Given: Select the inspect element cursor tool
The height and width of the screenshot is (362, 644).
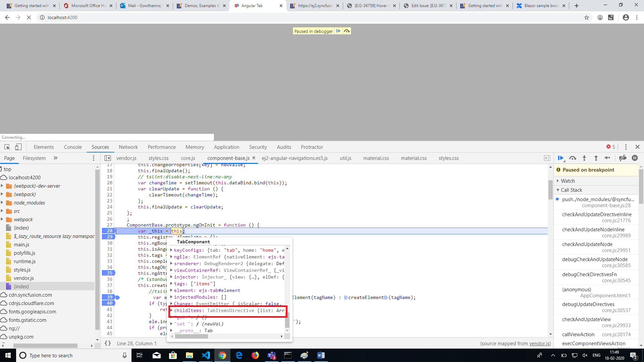Looking at the screenshot, I should coord(7,147).
